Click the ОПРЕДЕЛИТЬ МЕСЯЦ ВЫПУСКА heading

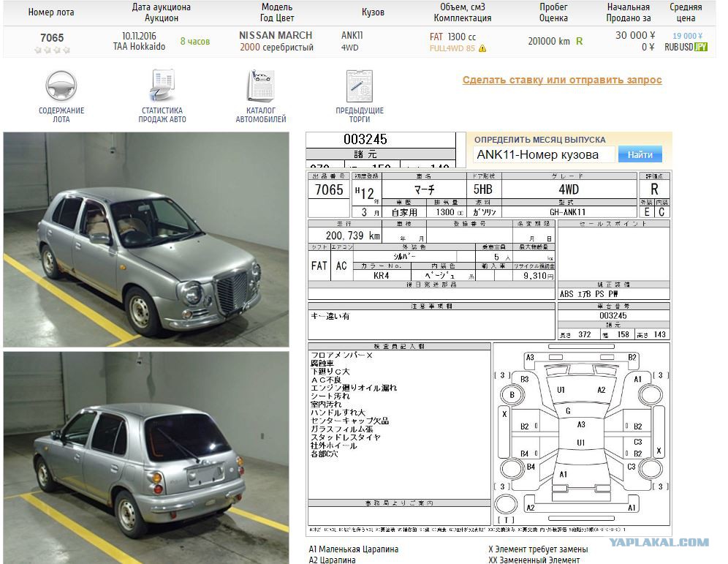[539, 140]
